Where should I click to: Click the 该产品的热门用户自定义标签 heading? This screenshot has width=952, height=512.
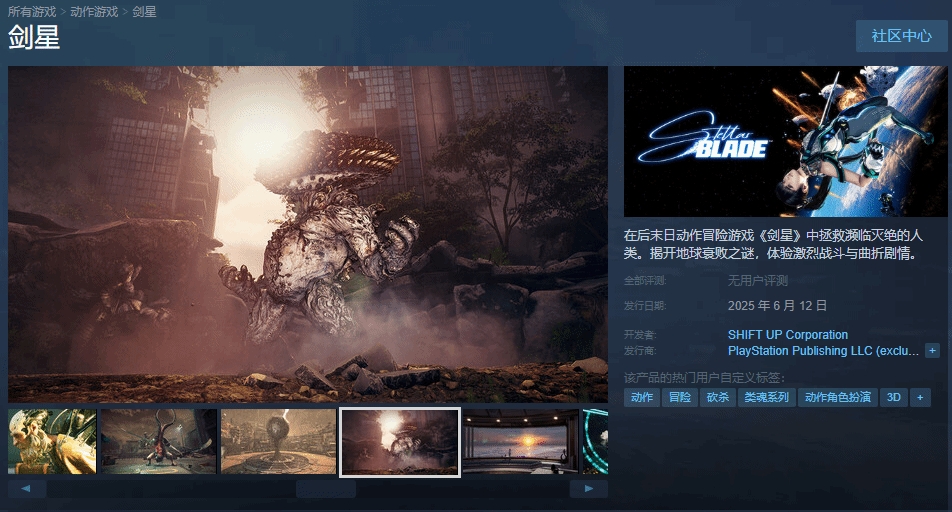click(704, 378)
